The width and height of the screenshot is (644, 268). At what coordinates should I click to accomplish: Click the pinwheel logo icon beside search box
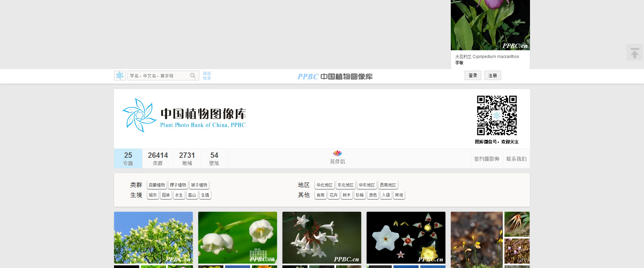(x=120, y=76)
